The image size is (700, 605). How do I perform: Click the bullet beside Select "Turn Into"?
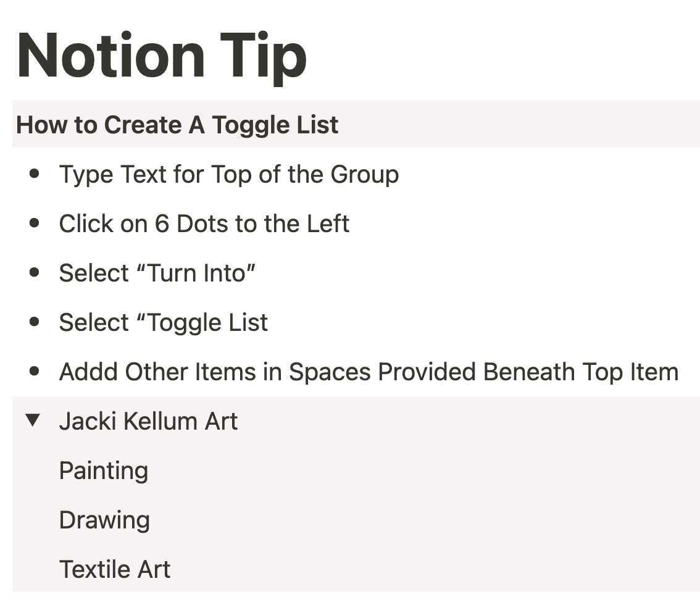tap(35, 272)
